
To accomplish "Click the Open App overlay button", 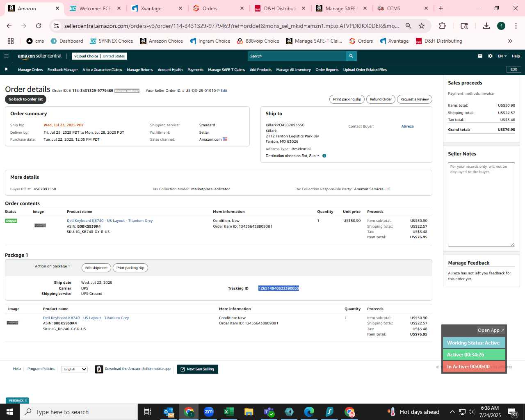I will [491, 330].
